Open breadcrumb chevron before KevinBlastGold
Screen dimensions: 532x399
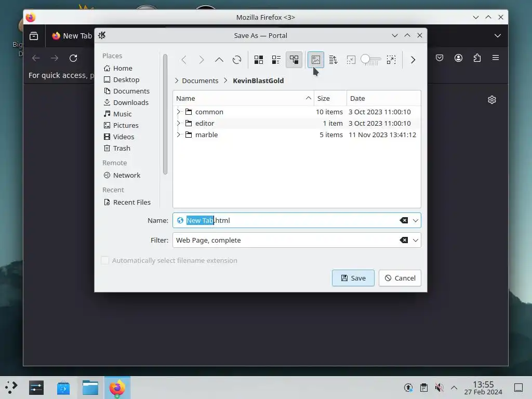[x=225, y=81]
